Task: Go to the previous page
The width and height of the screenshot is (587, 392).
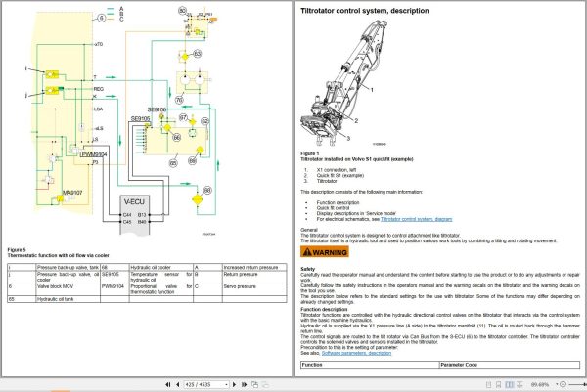Action: pyautogui.click(x=178, y=384)
